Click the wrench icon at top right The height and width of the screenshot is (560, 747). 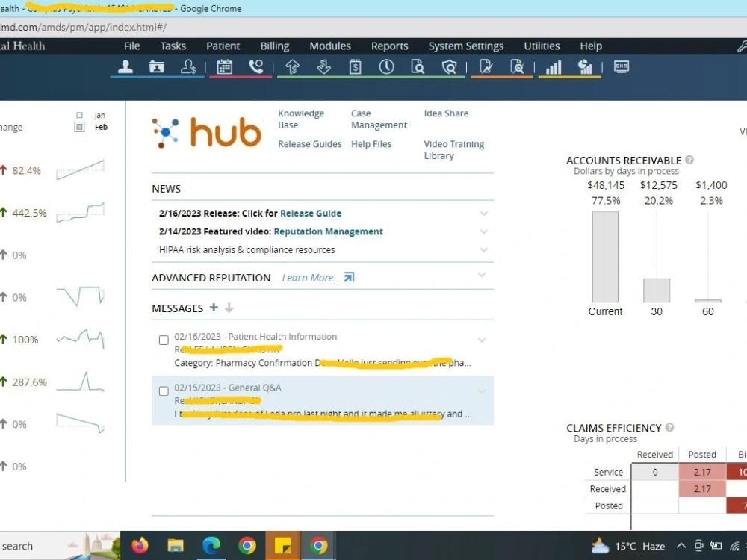pos(742,46)
